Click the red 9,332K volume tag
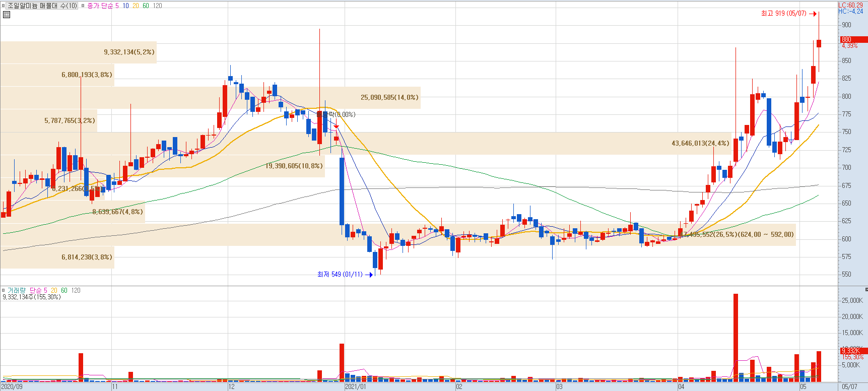868x391 pixels. [x=853, y=351]
